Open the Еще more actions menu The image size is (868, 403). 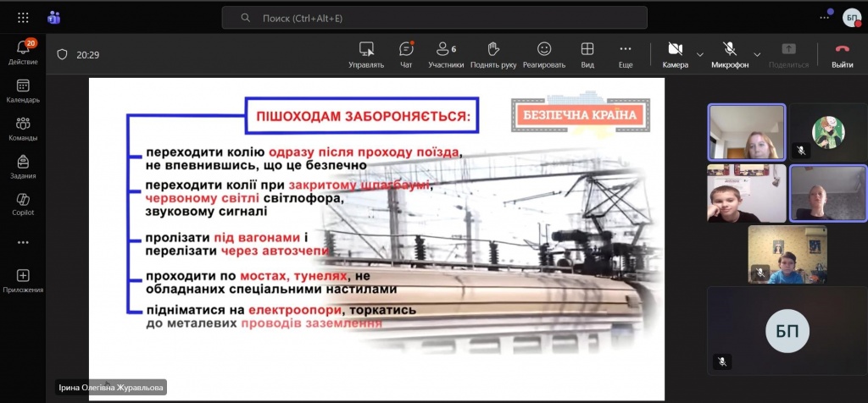click(626, 54)
